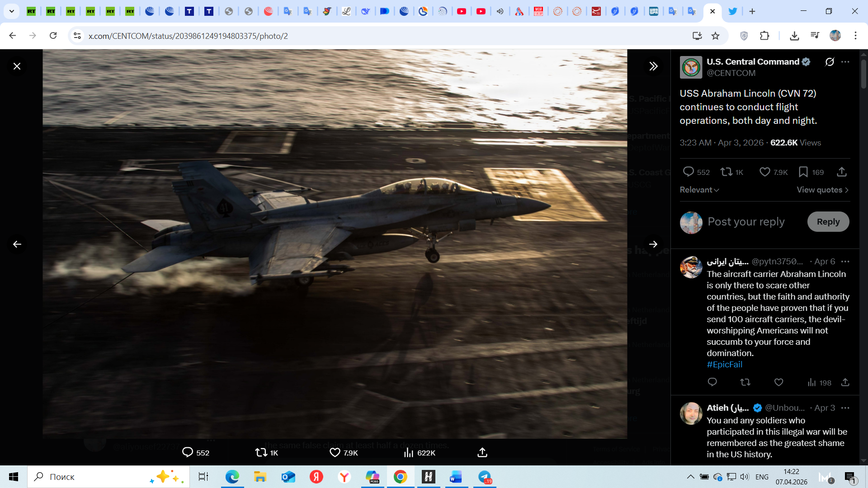The image size is (868, 488).
Task: Open the Chrome tab search dropdown
Action: coord(12,11)
